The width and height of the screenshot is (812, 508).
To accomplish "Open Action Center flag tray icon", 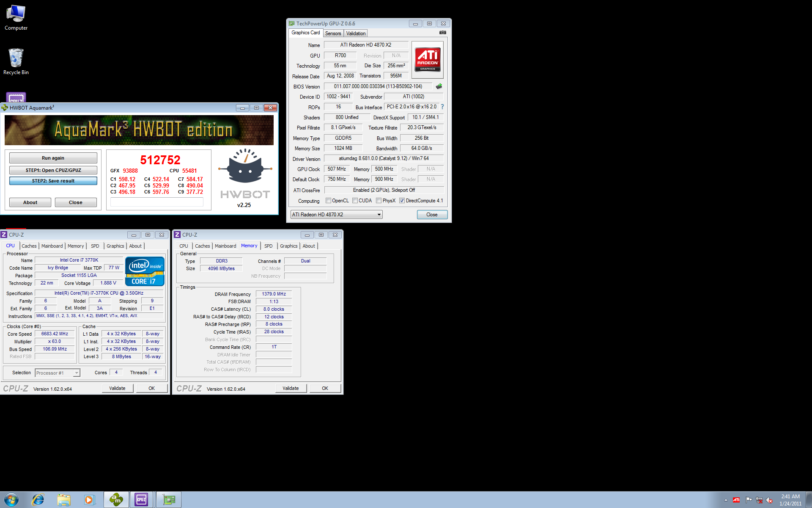I will 749,500.
